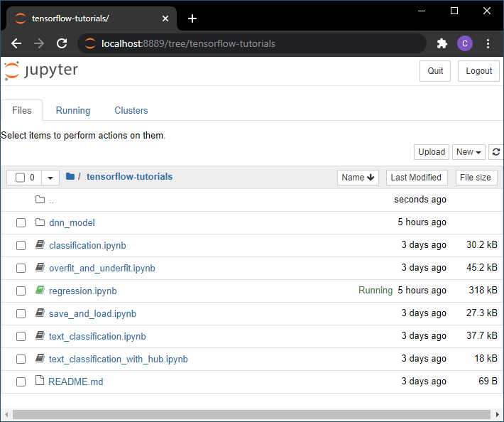Open text_classification.ipynb notebook link
504x422 pixels.
pyautogui.click(x=97, y=337)
